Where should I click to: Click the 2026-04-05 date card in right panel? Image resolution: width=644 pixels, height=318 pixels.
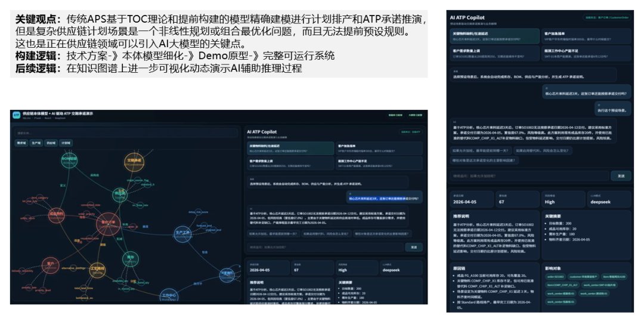[x=472, y=199]
